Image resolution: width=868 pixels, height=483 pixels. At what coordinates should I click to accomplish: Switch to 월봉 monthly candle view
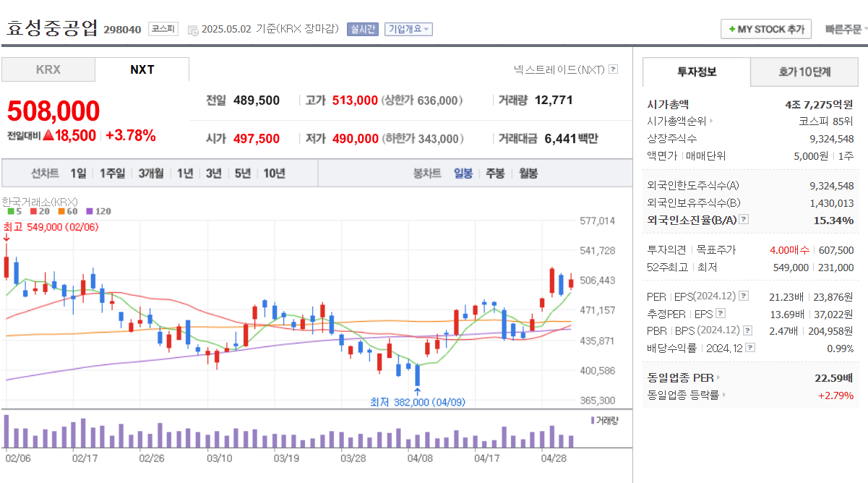coord(529,173)
